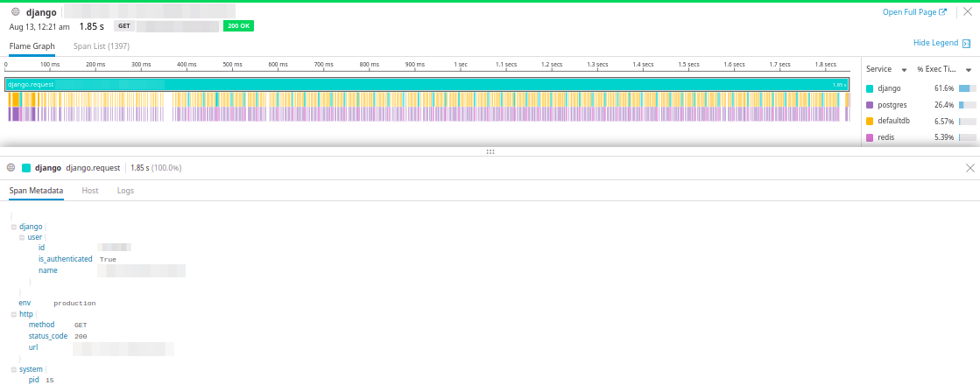
Task: Close the trace panel with the top X
Action: click(968, 12)
